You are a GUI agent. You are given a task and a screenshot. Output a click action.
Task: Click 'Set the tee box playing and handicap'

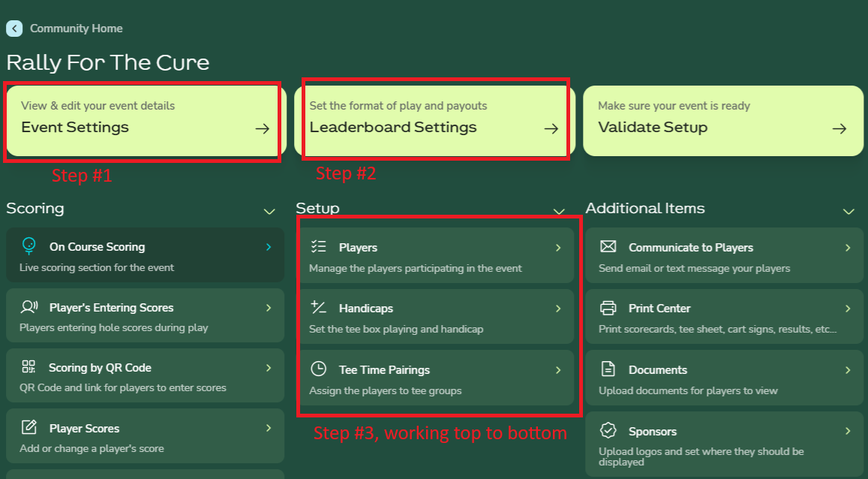(x=396, y=329)
